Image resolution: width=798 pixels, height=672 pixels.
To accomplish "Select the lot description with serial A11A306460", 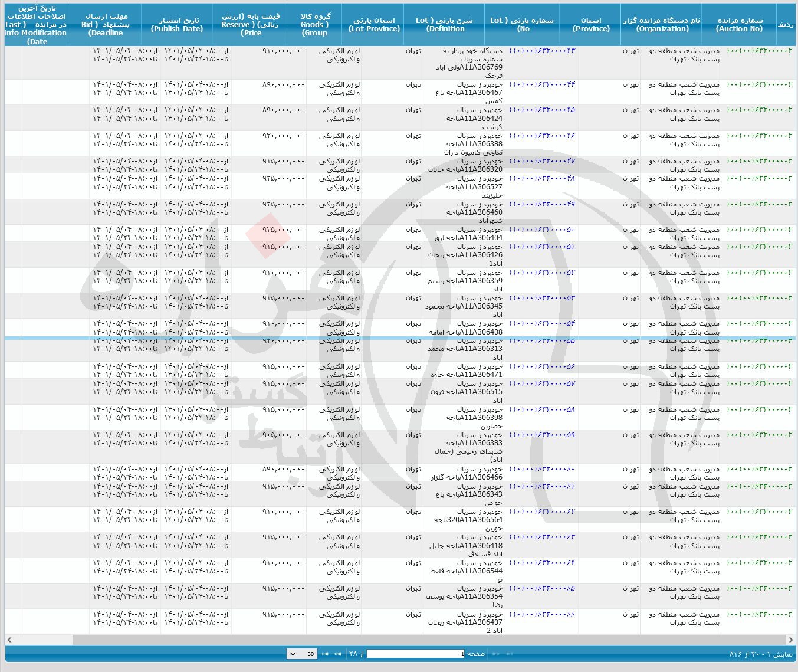I will 474,213.
